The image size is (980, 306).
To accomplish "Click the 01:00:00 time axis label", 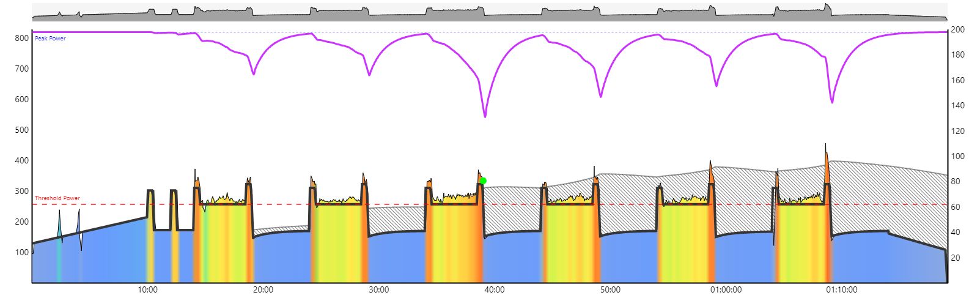I will click(726, 290).
